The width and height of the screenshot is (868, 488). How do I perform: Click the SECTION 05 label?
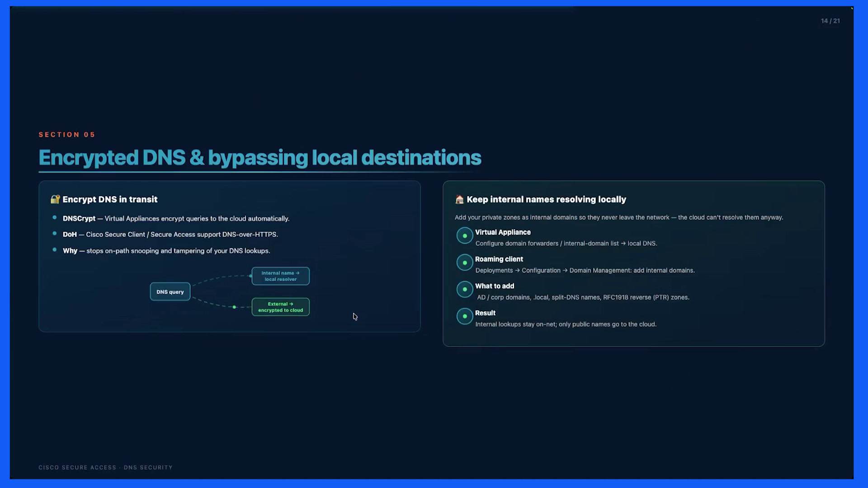tap(67, 135)
